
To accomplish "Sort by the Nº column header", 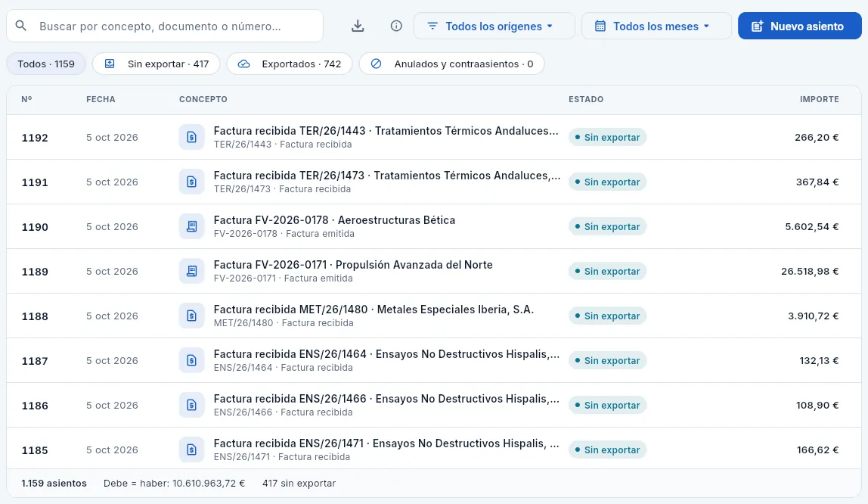I will (26, 99).
